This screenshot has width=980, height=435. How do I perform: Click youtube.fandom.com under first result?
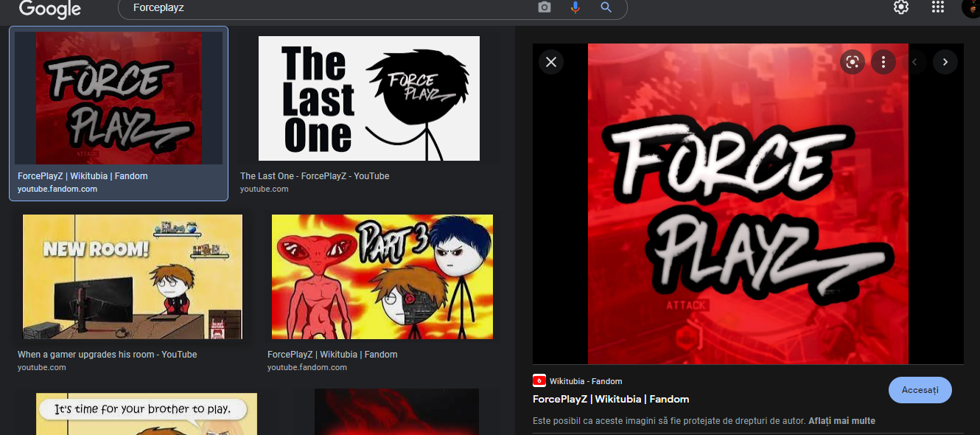(57, 189)
